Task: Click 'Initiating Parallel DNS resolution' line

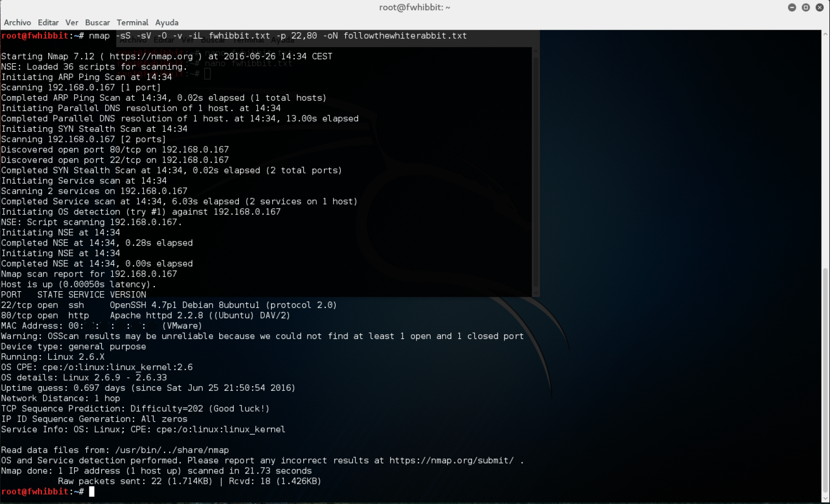Action: 141,108
